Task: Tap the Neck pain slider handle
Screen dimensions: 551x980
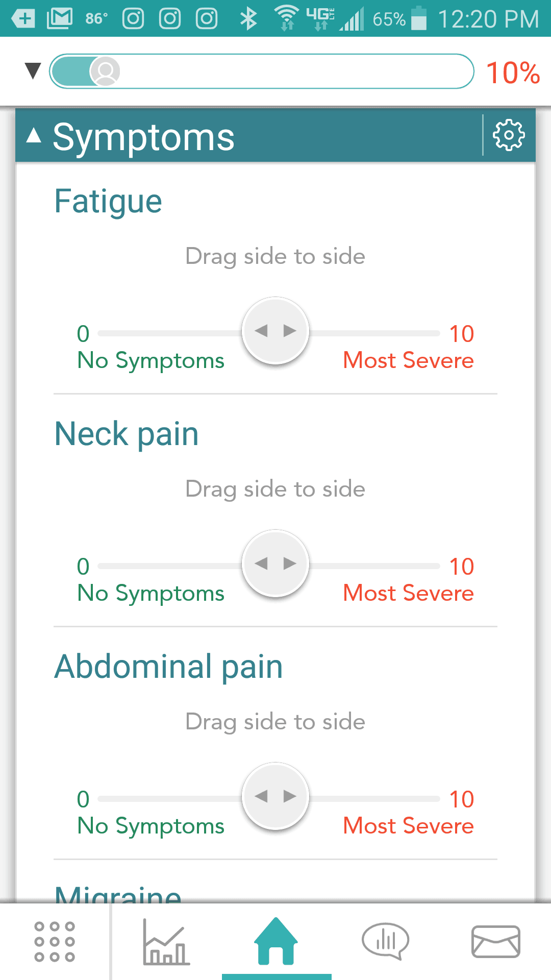Action: pyautogui.click(x=275, y=563)
